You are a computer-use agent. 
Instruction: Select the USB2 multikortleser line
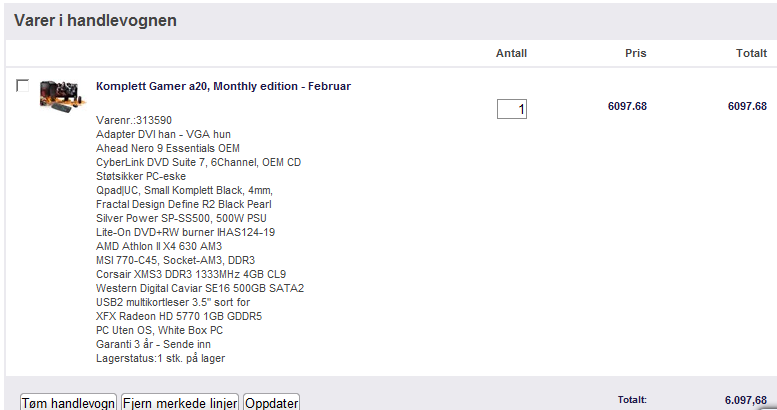point(173,302)
